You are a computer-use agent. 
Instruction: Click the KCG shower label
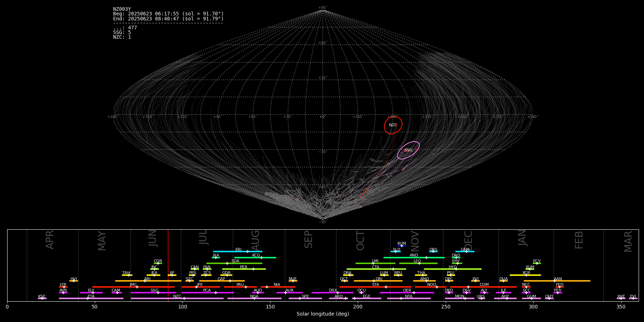coord(256,255)
